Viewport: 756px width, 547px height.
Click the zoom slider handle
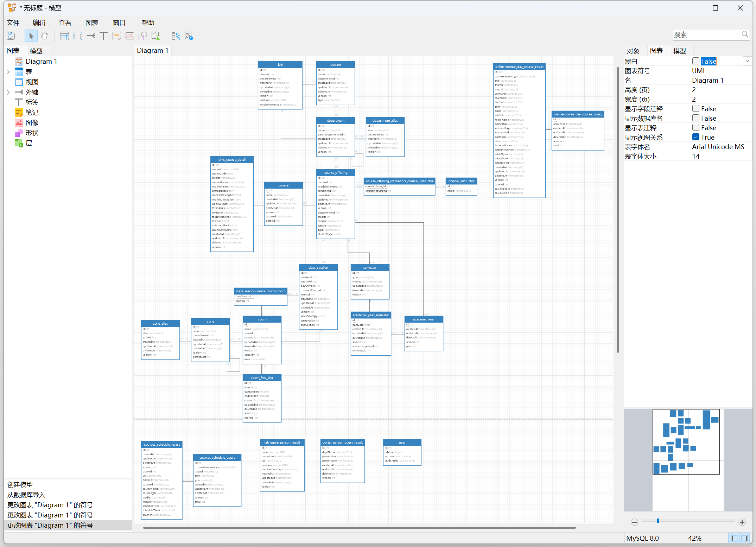657,521
